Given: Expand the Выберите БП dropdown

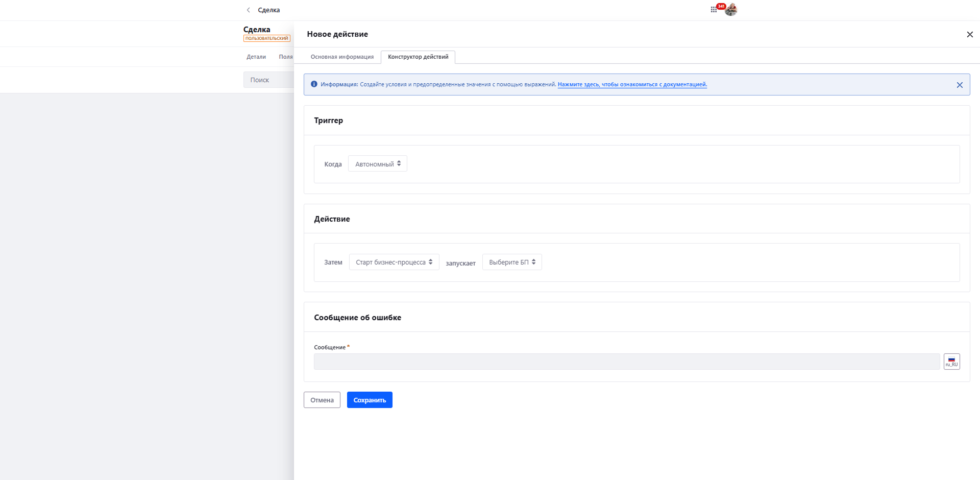Looking at the screenshot, I should pos(512,262).
